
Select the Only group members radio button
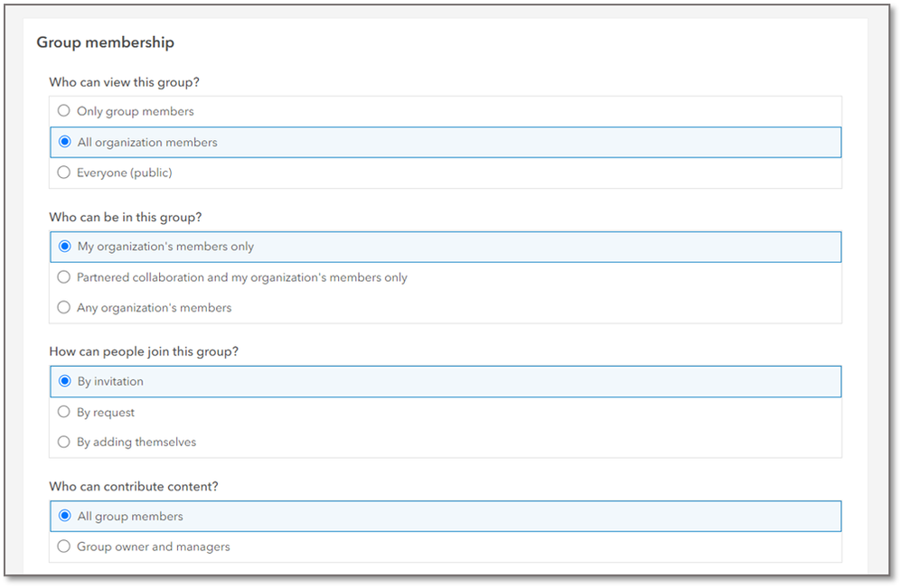click(63, 110)
